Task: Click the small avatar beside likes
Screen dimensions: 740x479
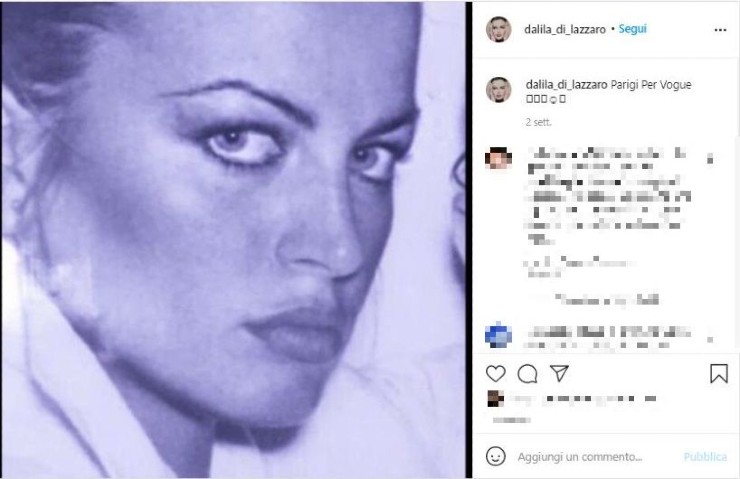Action: (x=496, y=399)
